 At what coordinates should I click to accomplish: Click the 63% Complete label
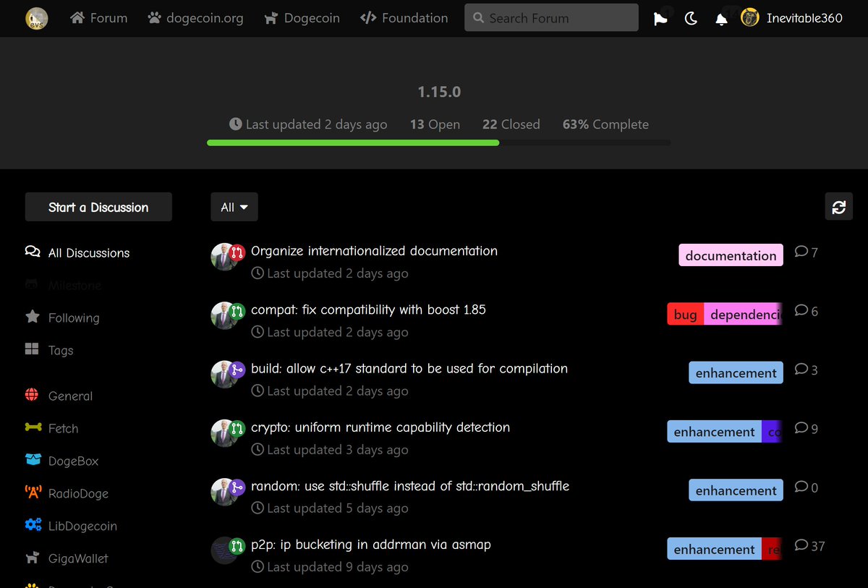pos(605,124)
